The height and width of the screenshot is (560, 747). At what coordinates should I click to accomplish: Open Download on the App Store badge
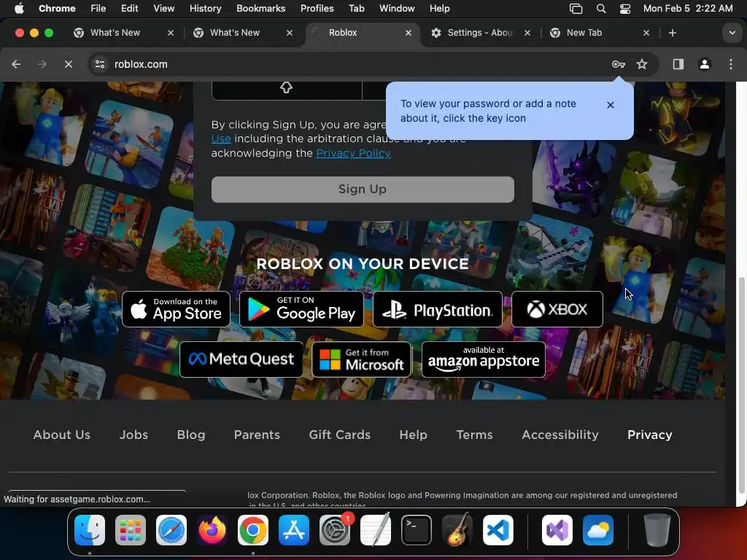coord(176,309)
